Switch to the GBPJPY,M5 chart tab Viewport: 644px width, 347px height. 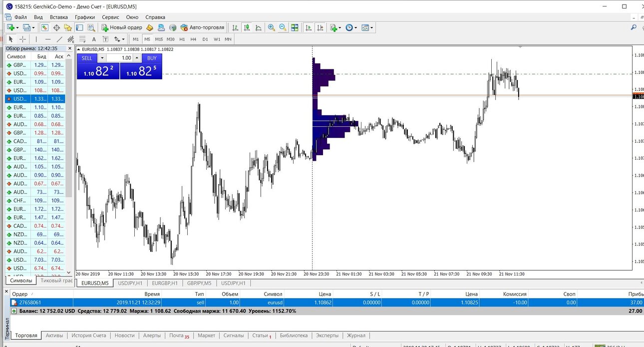pyautogui.click(x=199, y=283)
